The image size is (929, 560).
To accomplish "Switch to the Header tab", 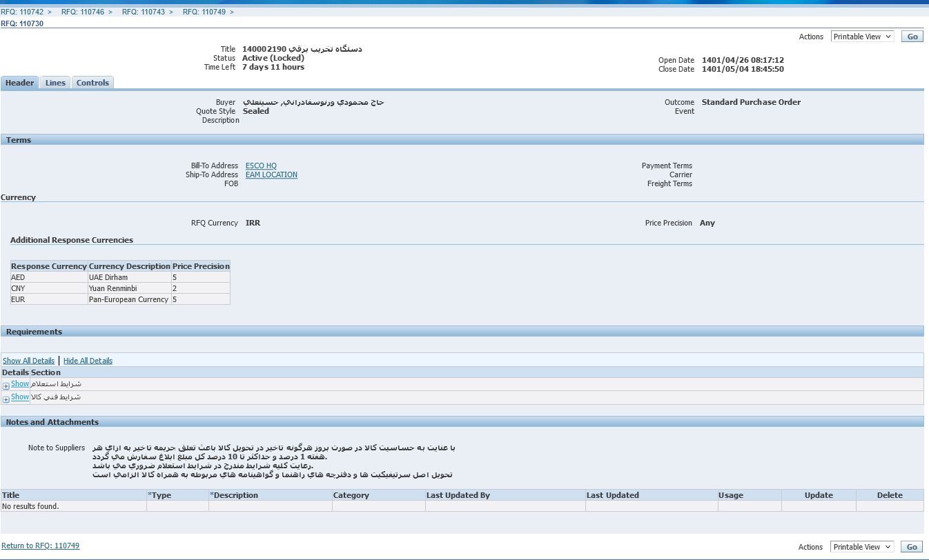I will tap(19, 83).
